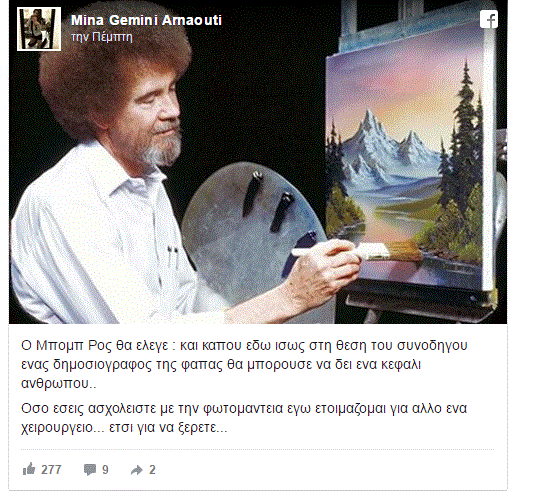Click the Facebook logo icon
The height and width of the screenshot is (494, 540).
pyautogui.click(x=489, y=19)
